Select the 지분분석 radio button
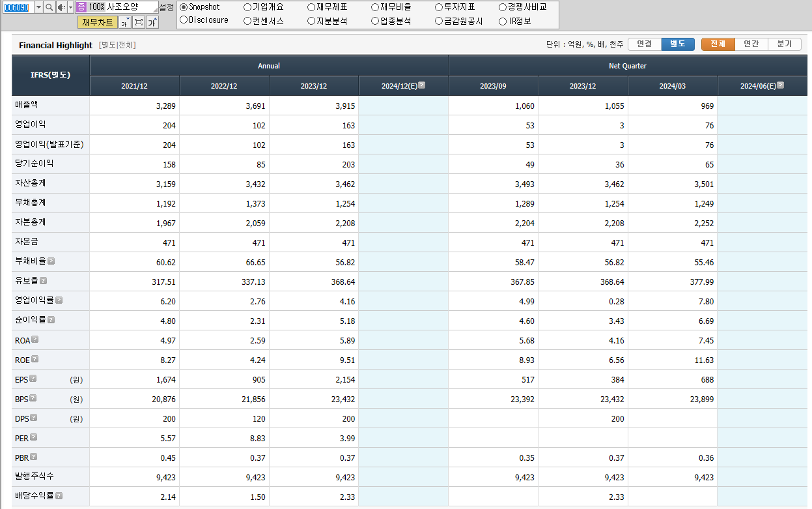 point(311,21)
